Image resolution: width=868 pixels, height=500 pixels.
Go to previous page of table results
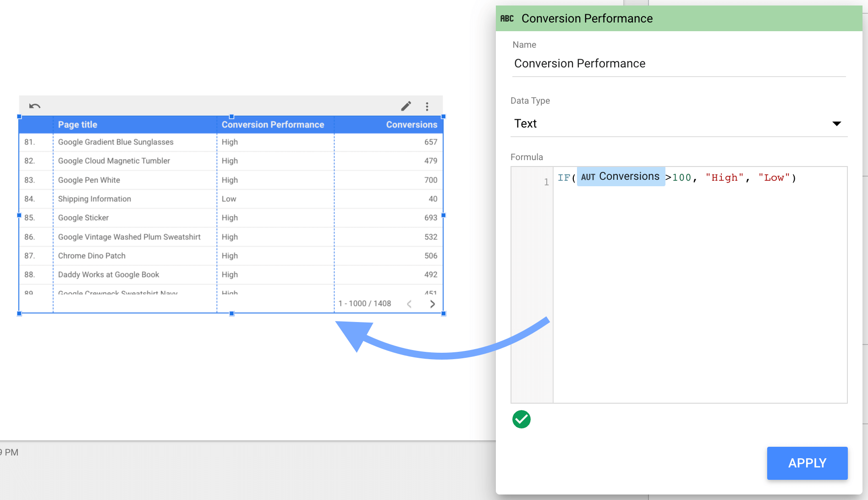(409, 304)
